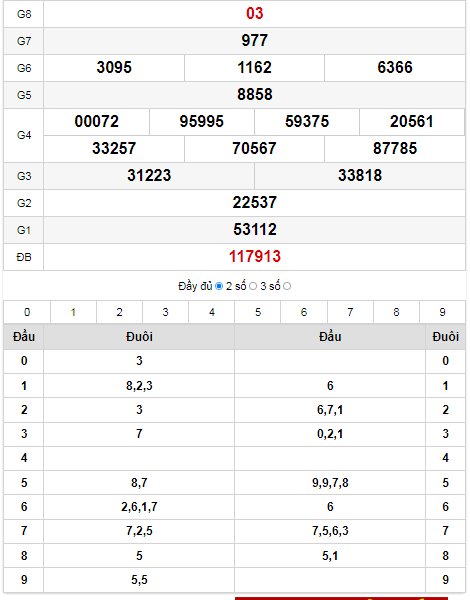Screen dimensions: 470x600
Task: Click digit filter tab 7
Action: [x=350, y=312]
